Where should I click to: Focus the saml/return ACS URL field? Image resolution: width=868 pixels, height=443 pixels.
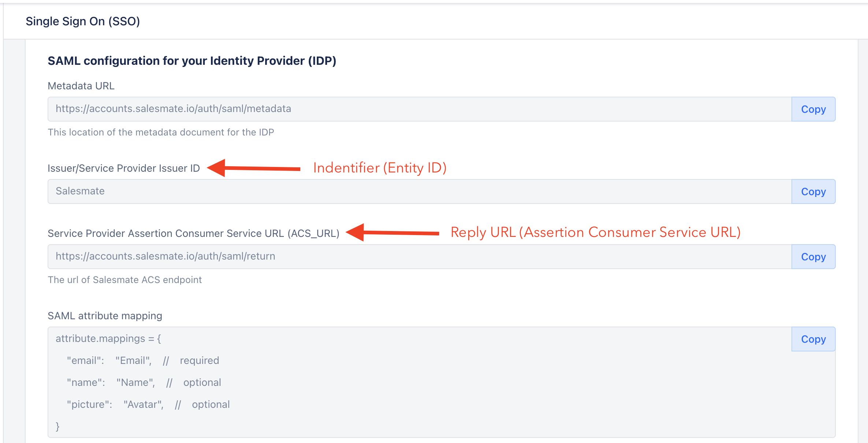tap(420, 257)
